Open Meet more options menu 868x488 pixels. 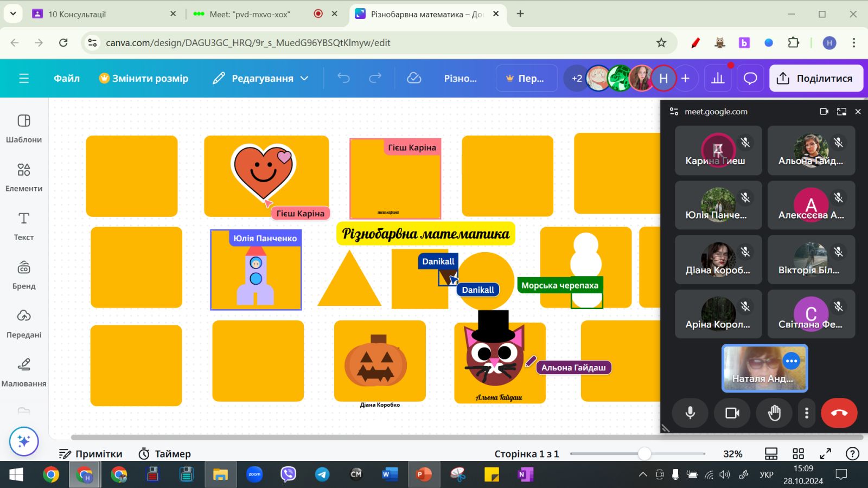point(807,413)
